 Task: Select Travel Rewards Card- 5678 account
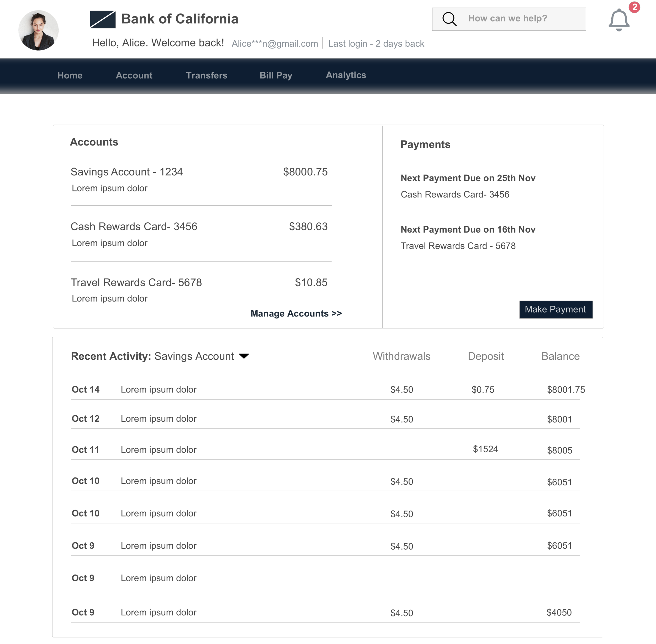(x=136, y=282)
